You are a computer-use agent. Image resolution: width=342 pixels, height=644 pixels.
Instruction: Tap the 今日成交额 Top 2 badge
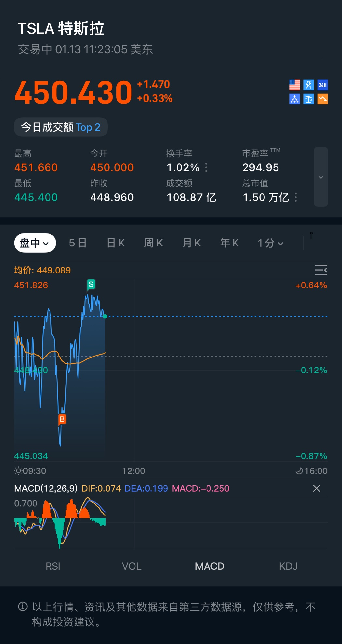pyautogui.click(x=61, y=127)
